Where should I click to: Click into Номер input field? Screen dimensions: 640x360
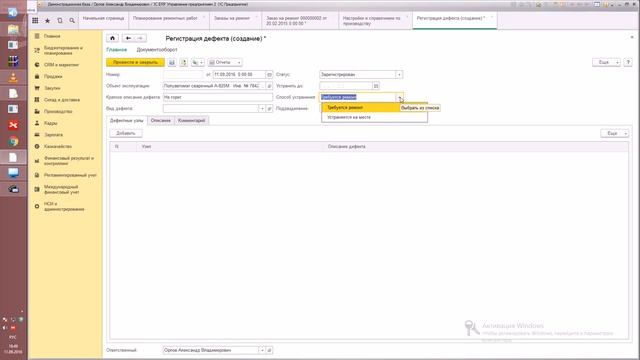click(183, 75)
